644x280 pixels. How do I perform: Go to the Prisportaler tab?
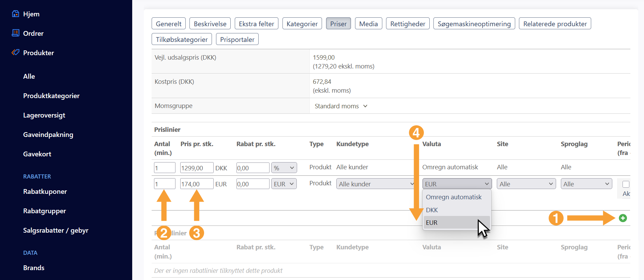(x=237, y=40)
